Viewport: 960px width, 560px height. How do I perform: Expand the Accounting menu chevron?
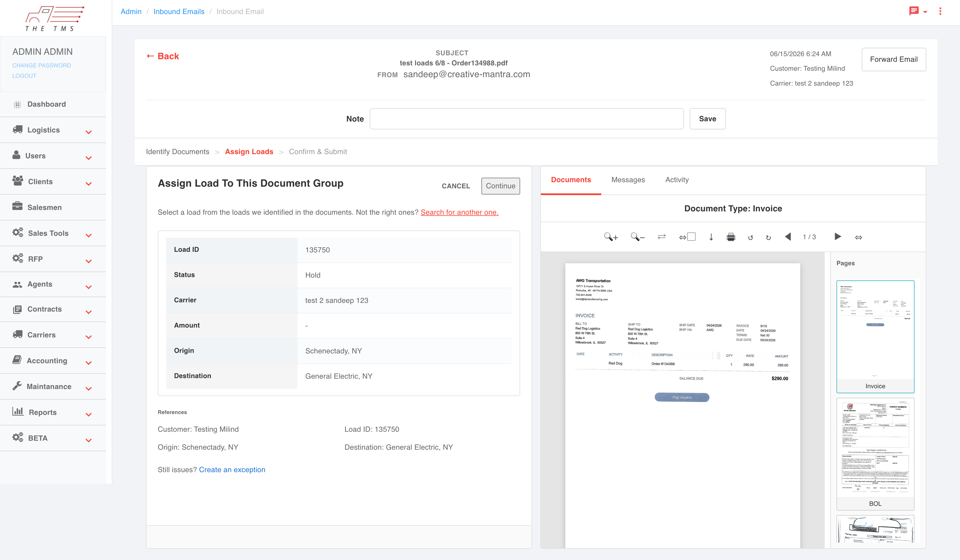tap(89, 363)
